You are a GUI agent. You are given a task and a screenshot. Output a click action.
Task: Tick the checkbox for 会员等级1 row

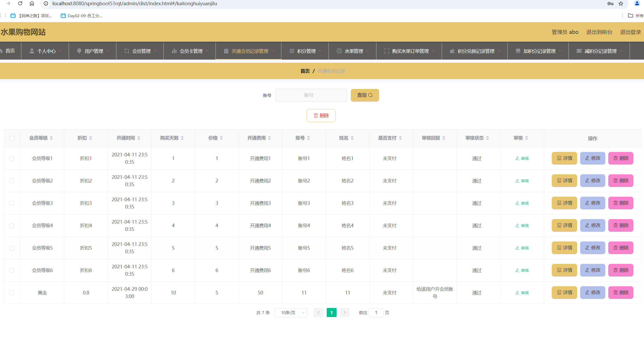tap(12, 159)
